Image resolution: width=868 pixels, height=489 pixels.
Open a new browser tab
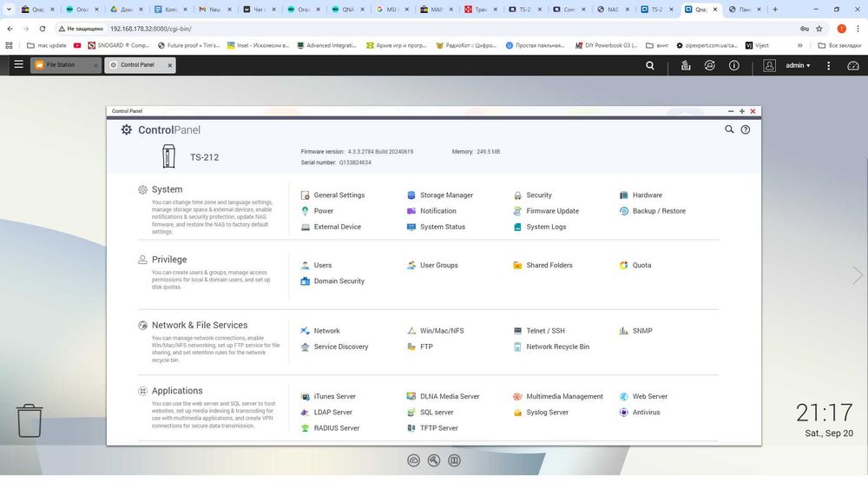pyautogui.click(x=775, y=10)
